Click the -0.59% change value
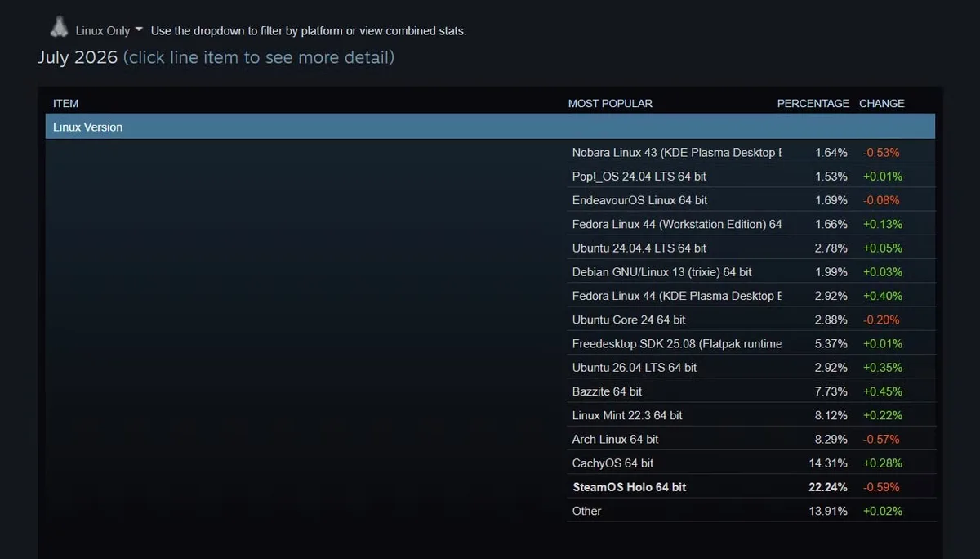Screen dimensions: 980x559 pyautogui.click(x=882, y=487)
